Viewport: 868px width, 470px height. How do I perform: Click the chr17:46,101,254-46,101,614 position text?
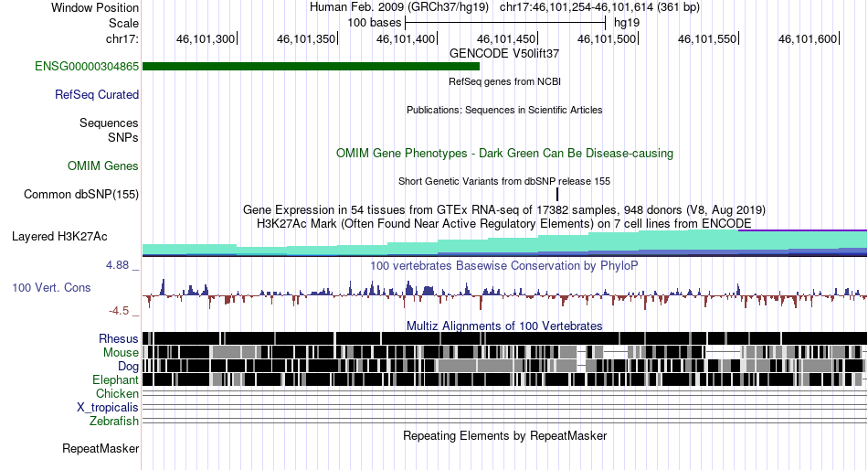point(599,7)
